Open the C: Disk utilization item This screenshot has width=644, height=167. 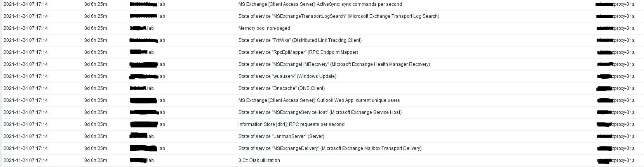(259, 160)
